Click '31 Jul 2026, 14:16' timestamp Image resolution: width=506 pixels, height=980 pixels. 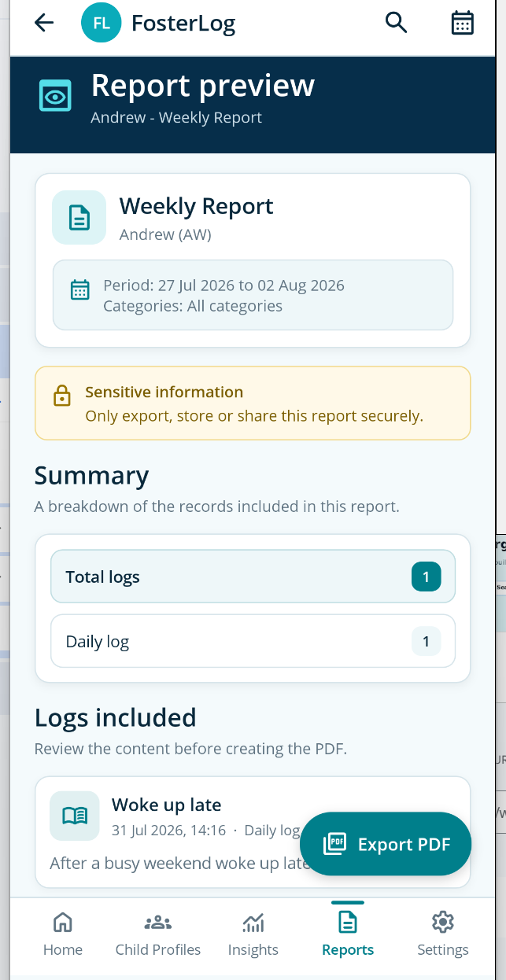pyautogui.click(x=168, y=830)
